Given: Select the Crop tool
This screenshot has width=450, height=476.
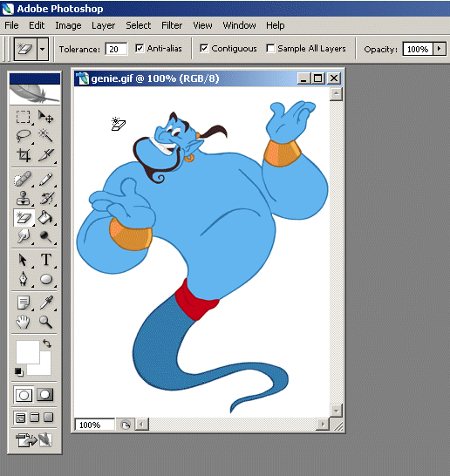Looking at the screenshot, I should pos(24,155).
